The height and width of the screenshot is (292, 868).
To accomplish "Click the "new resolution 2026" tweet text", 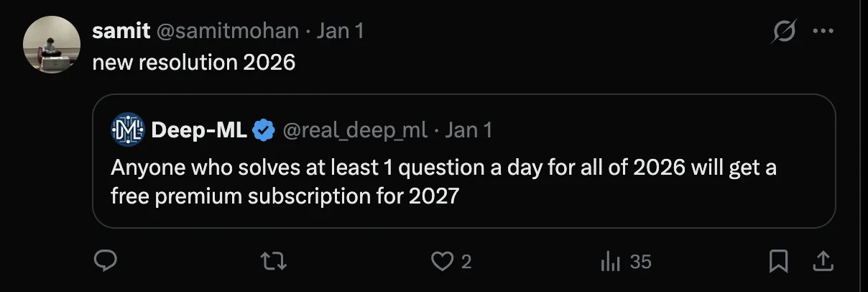I will (194, 63).
